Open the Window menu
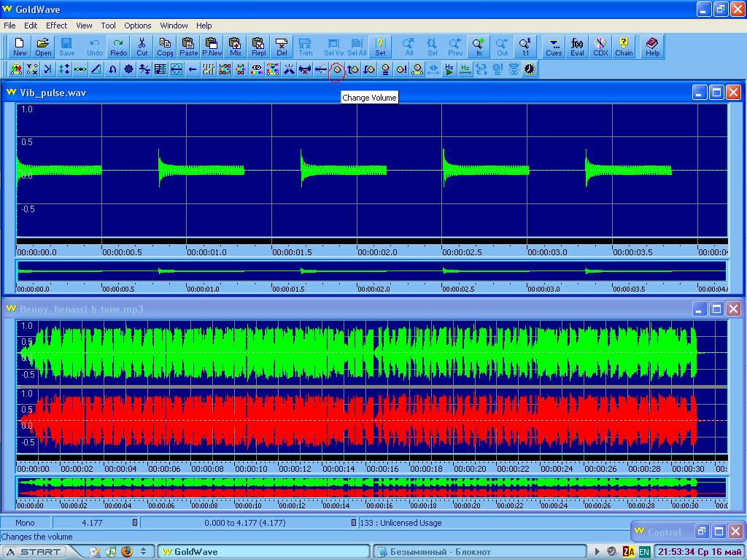Image resolution: width=747 pixels, height=560 pixels. (x=174, y=26)
